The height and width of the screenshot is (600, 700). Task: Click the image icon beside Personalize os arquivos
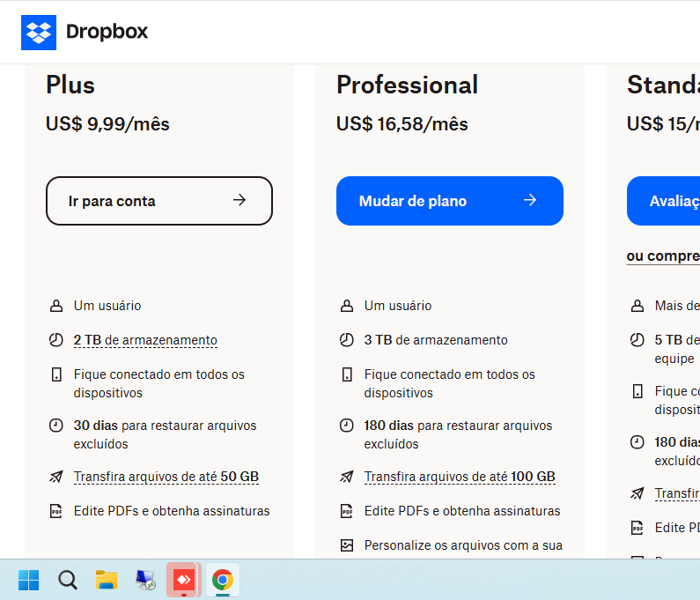347,545
